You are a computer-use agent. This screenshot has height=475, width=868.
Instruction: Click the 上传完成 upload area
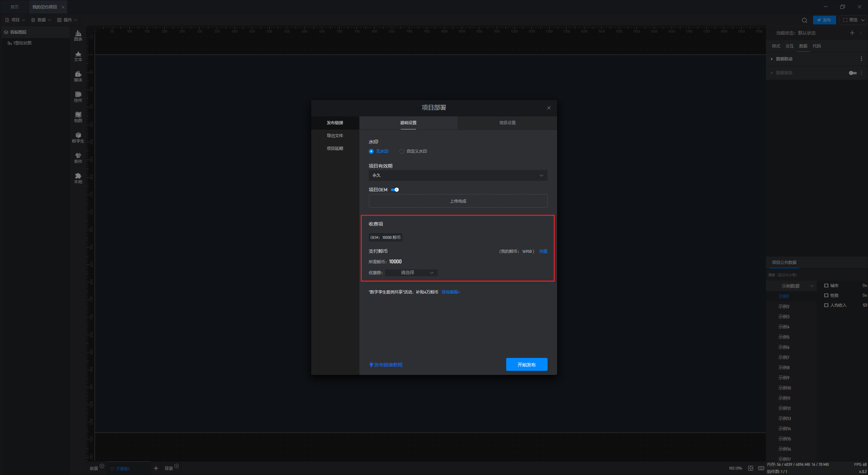coord(458,201)
